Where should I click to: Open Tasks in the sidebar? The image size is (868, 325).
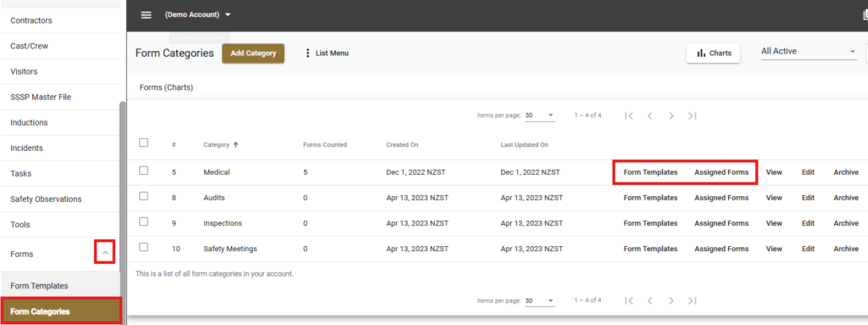[x=60, y=174]
